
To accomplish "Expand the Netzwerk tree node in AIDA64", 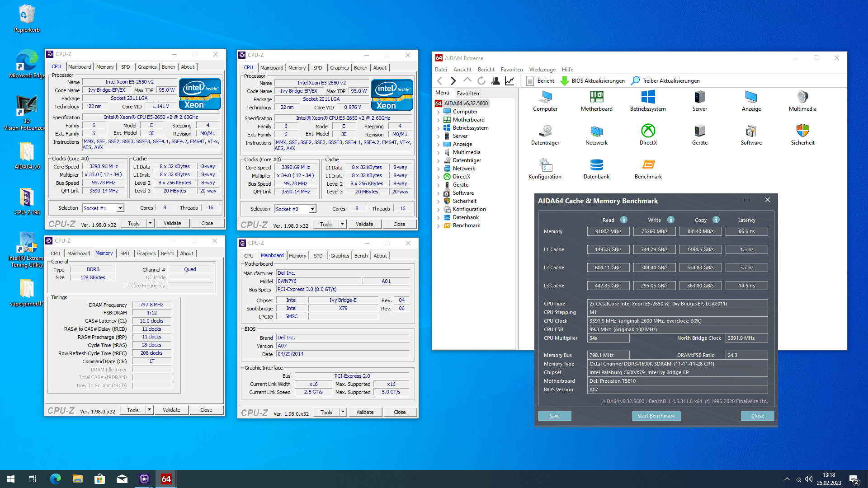I will tap(438, 169).
